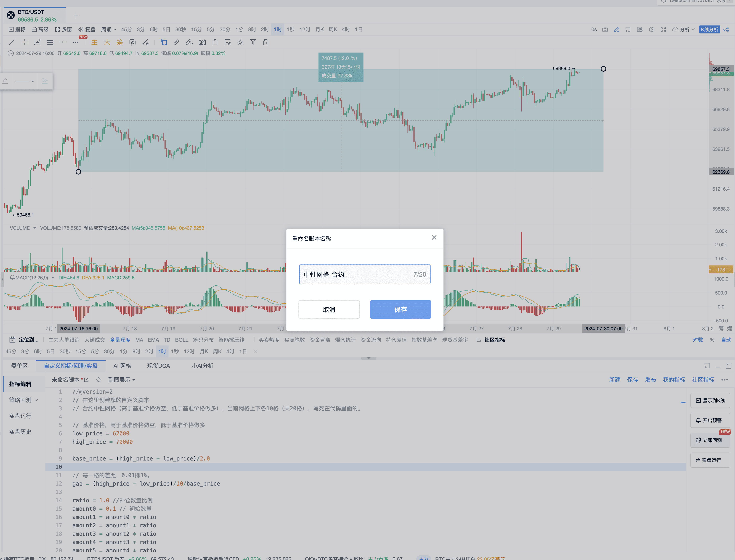Screen dimensions: 735x560
Task: Click the candlestick pattern tool icon
Action: point(202,42)
